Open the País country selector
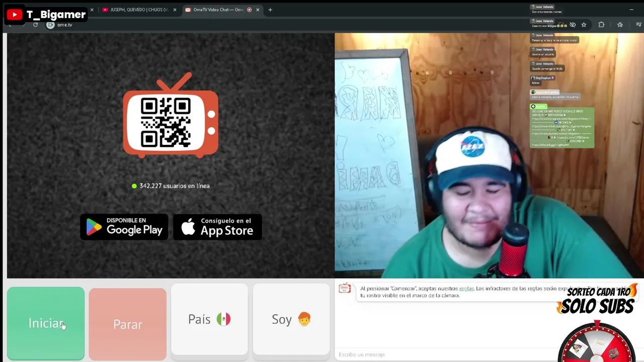 click(x=209, y=319)
